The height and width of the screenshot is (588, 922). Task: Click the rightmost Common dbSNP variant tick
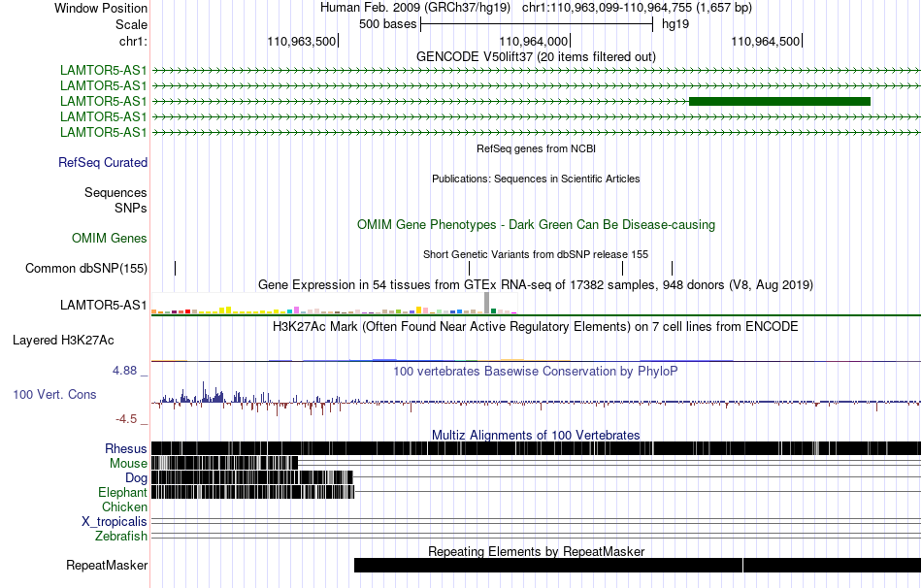[x=673, y=268]
